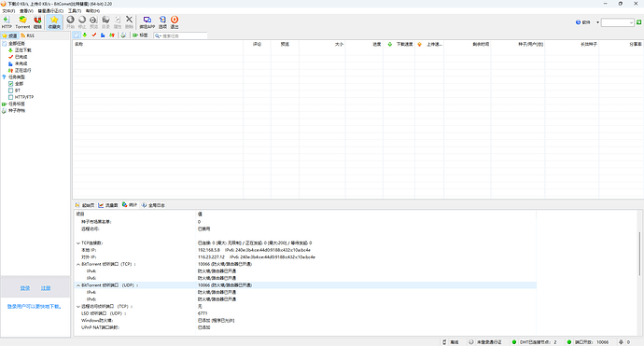
Task: Click the green go arrow beside combo box
Action: tap(639, 22)
